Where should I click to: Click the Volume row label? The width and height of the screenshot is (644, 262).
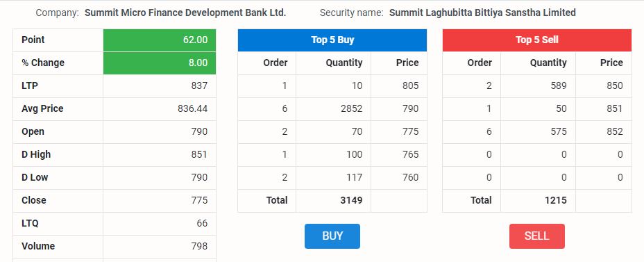(x=38, y=246)
